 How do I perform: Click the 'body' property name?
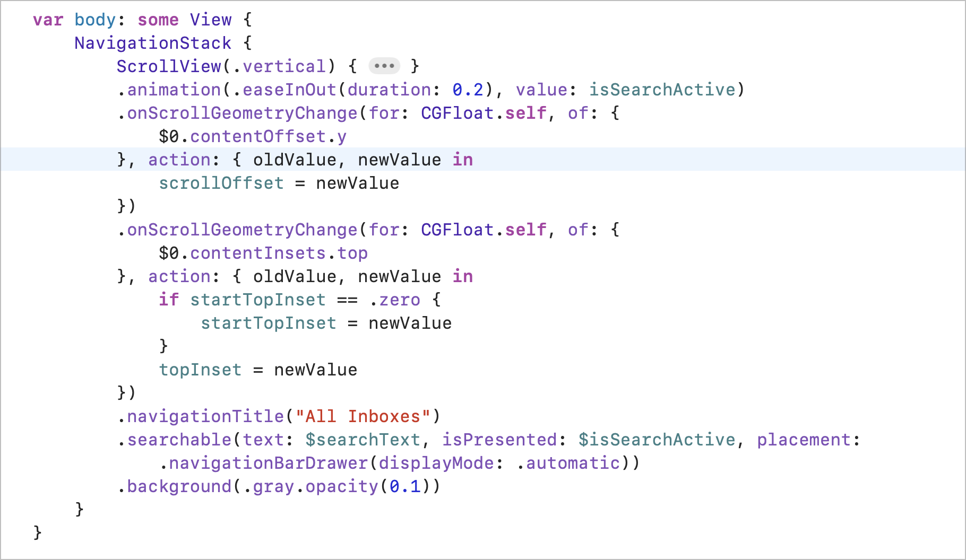pyautogui.click(x=95, y=20)
